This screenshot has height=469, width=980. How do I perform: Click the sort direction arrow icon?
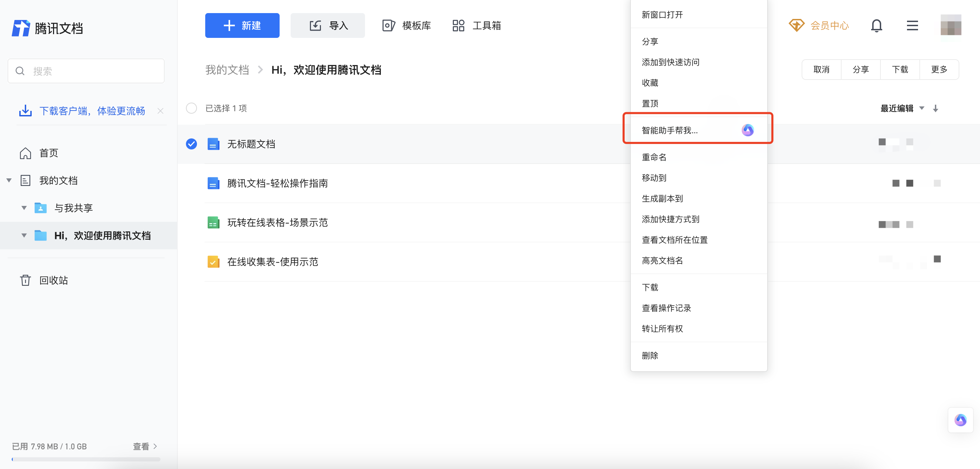tap(936, 108)
